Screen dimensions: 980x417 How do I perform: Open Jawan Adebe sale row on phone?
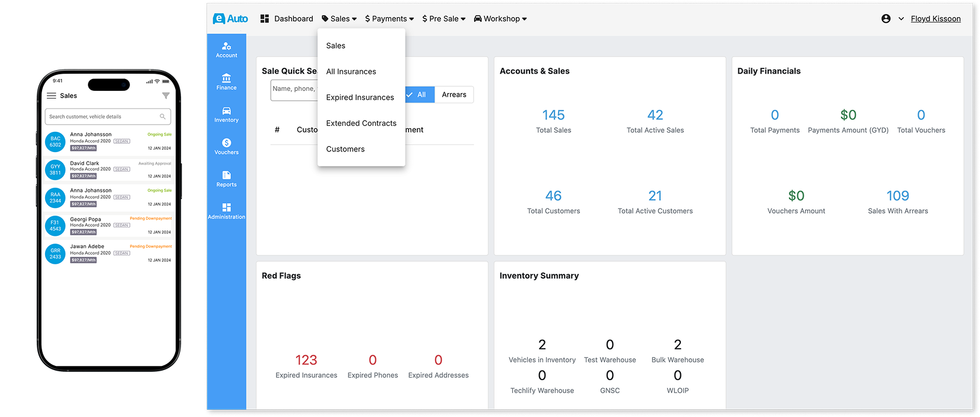coord(108,254)
